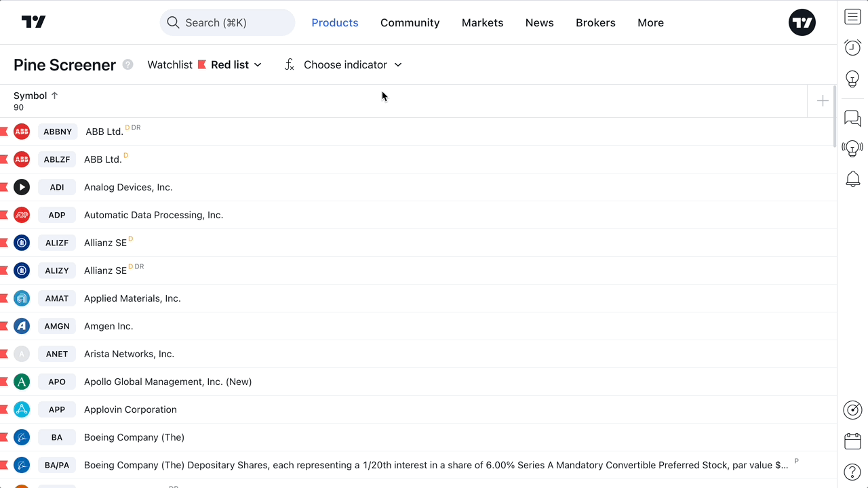Click the Apollo Global Management logo

pyautogui.click(x=22, y=382)
